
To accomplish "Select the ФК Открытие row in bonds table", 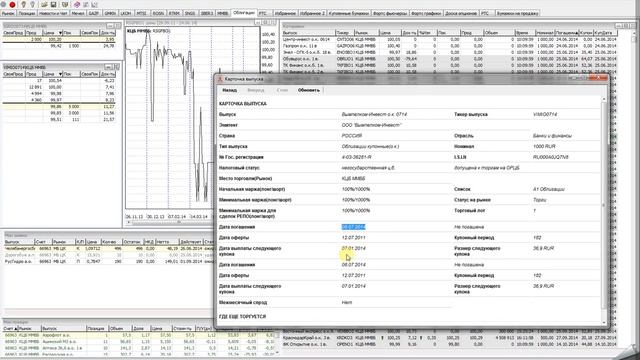I will 449,344.
